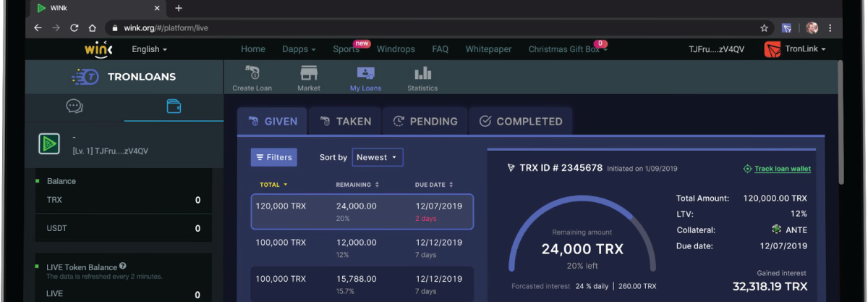Click the TRX balance row
This screenshot has width=868, height=302.
[123, 200]
